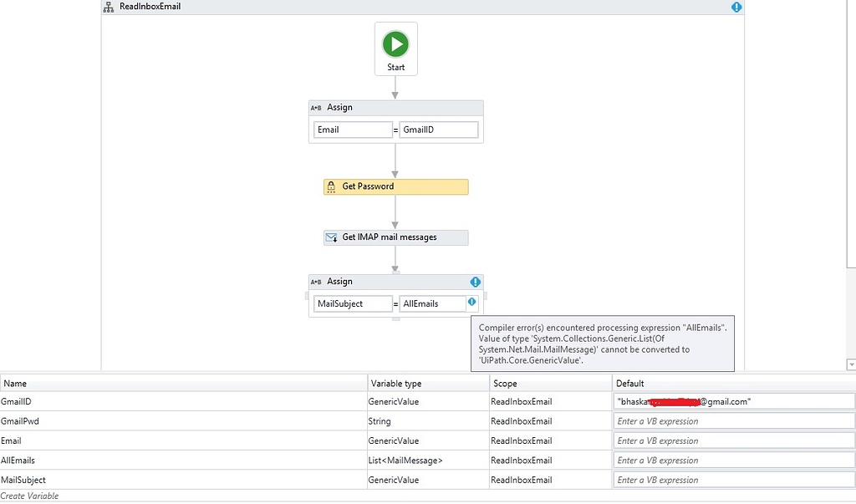Click the warning icon beside the AllEmails expression box

click(x=471, y=303)
